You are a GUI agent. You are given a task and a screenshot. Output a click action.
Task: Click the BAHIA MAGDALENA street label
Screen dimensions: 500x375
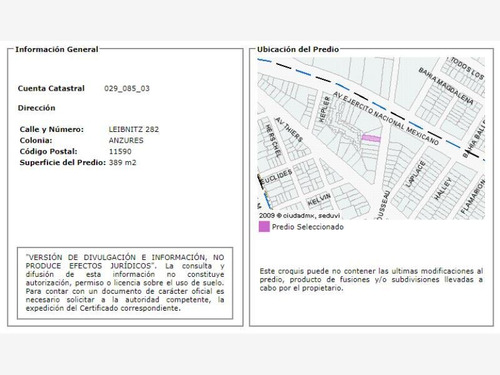click(446, 86)
